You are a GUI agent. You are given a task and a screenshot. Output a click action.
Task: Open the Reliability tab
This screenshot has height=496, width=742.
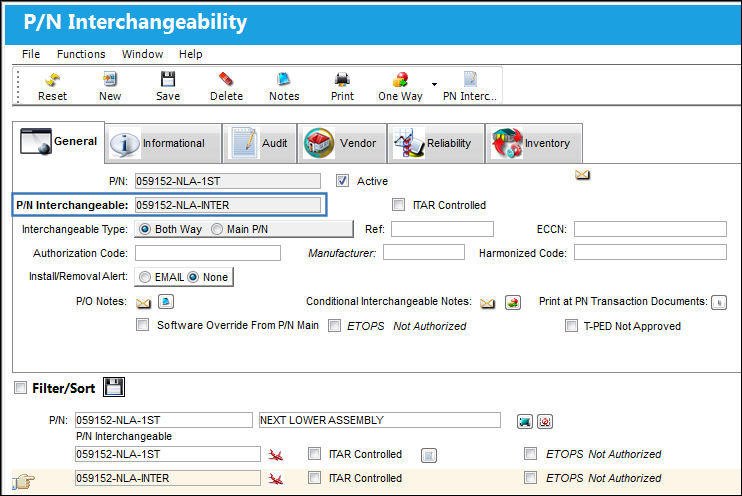click(x=436, y=143)
